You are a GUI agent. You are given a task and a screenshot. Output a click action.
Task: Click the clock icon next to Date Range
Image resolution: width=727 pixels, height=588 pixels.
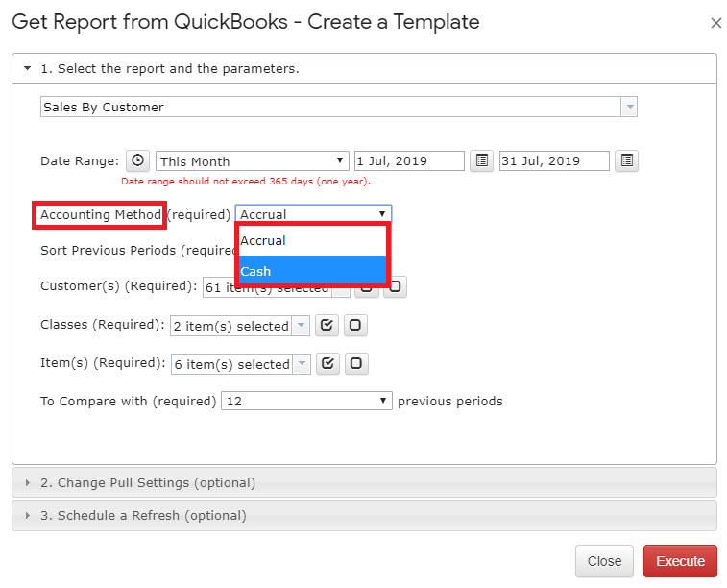137,160
